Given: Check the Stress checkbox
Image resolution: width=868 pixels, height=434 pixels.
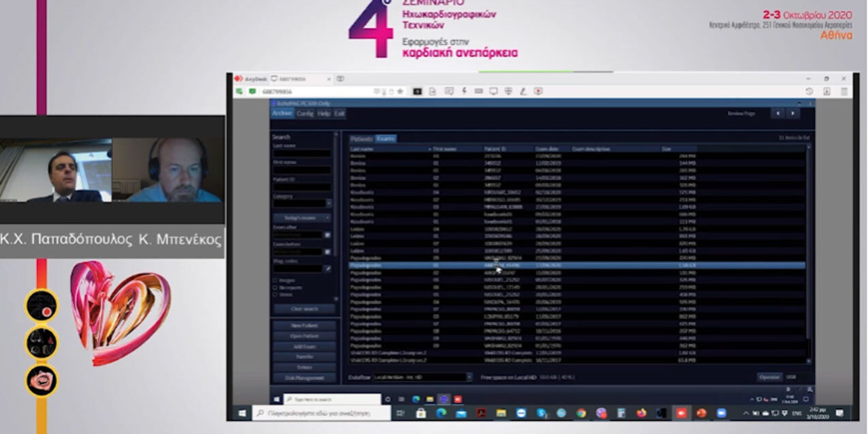Looking at the screenshot, I should coord(275,294).
